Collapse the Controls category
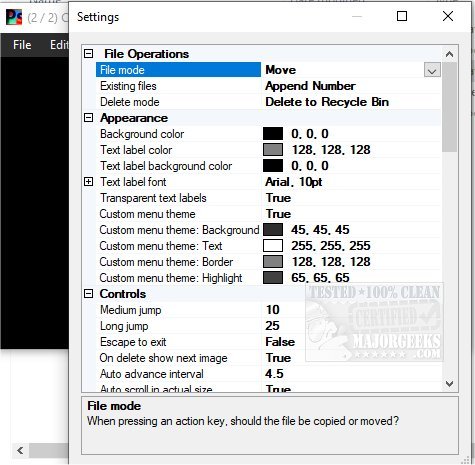This screenshot has height=465, width=475. tap(88, 294)
